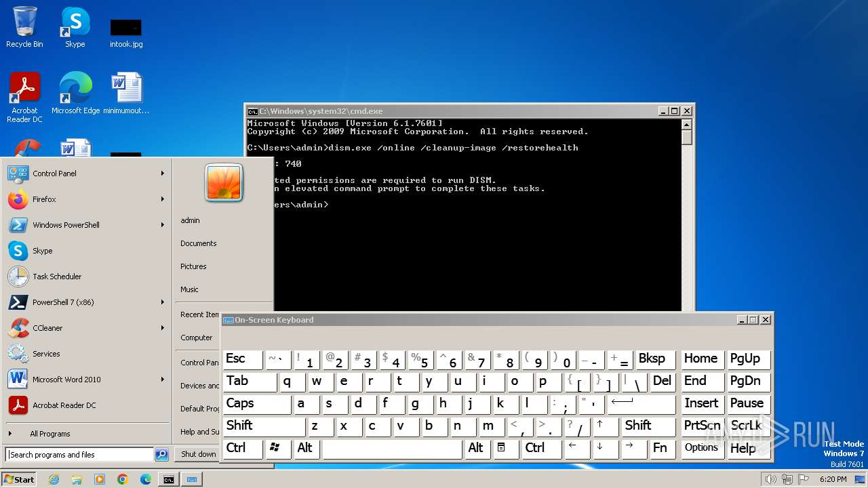Expand Microsoft Word 2010 jump list arrow

[x=163, y=380]
